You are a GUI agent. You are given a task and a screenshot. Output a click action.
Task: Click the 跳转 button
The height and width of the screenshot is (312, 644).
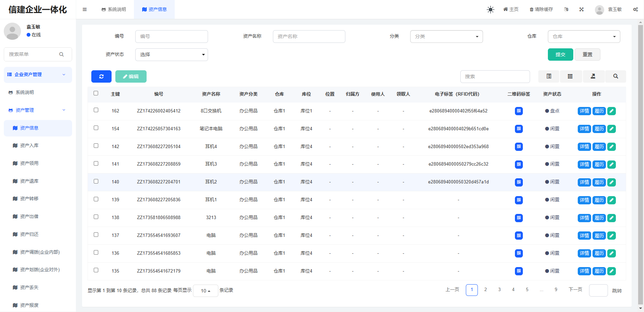point(617,291)
